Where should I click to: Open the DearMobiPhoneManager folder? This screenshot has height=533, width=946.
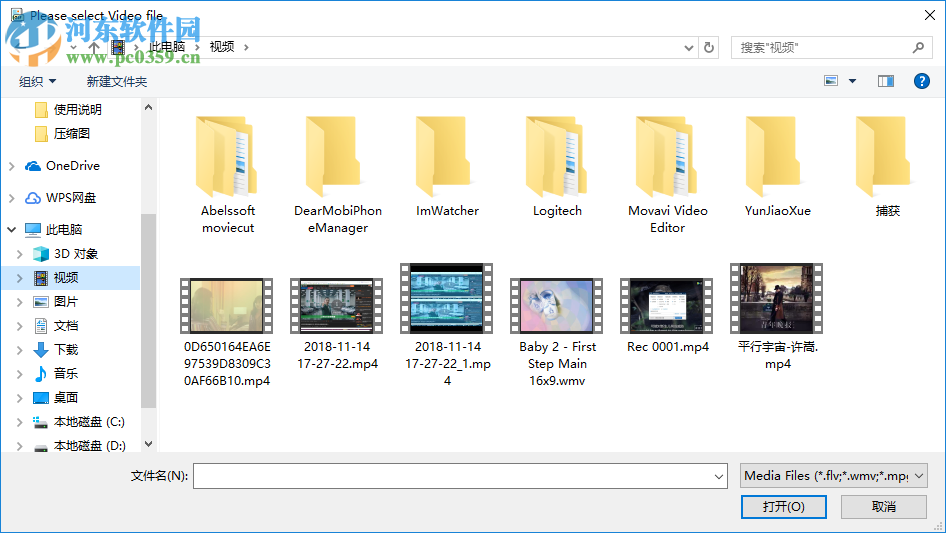coord(338,175)
